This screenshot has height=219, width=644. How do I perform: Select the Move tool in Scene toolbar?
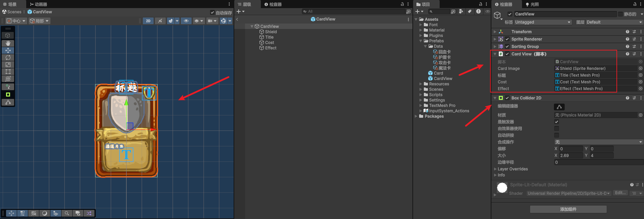tap(8, 50)
